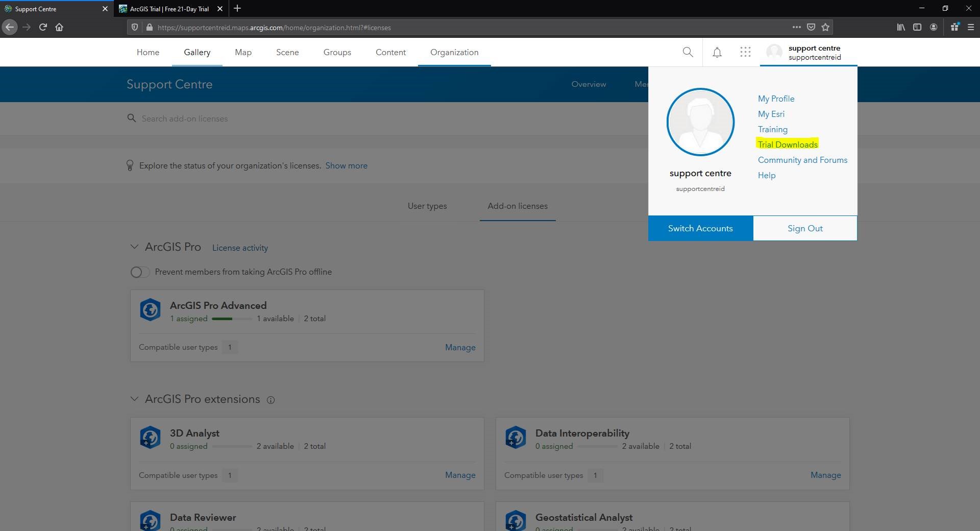The image size is (980, 531).
Task: Open the License activity link
Action: [x=240, y=248]
